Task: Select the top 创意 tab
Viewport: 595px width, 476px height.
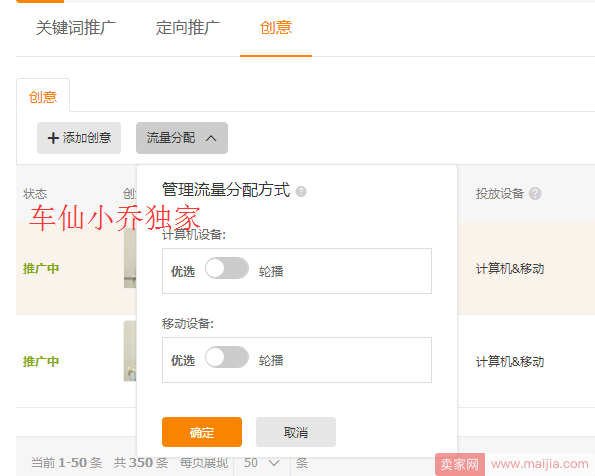Action: (x=275, y=28)
